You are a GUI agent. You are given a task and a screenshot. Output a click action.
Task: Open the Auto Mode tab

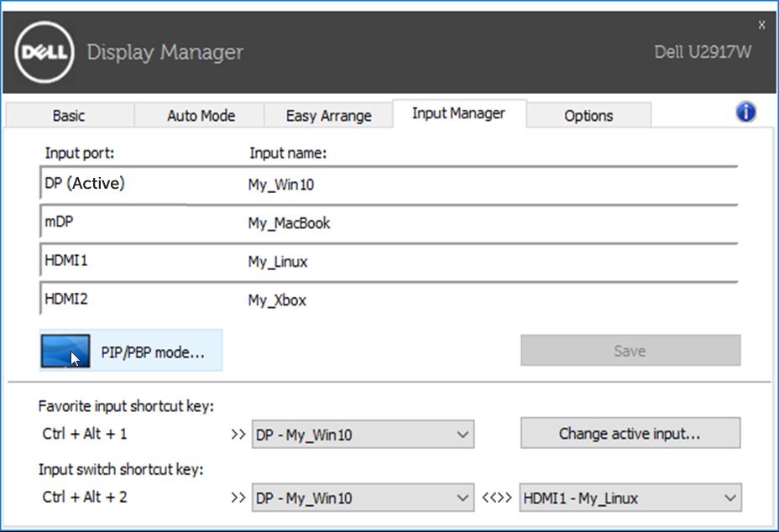coord(201,115)
